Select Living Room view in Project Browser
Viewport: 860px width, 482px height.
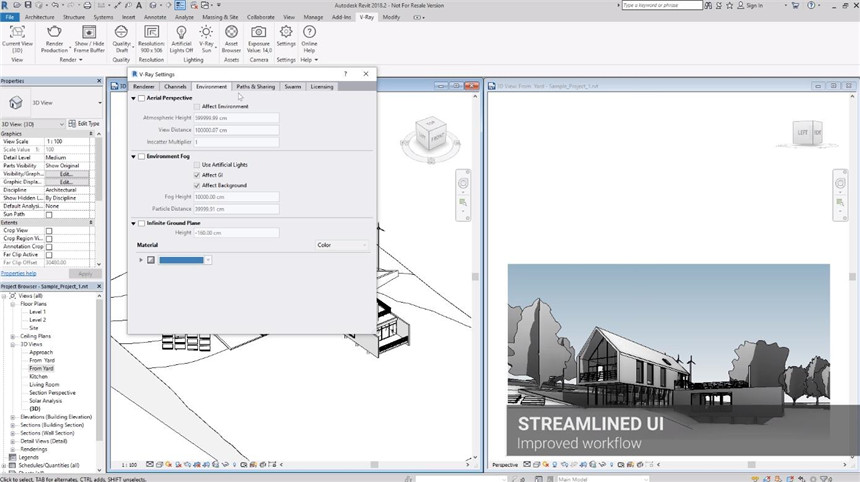[x=44, y=384]
